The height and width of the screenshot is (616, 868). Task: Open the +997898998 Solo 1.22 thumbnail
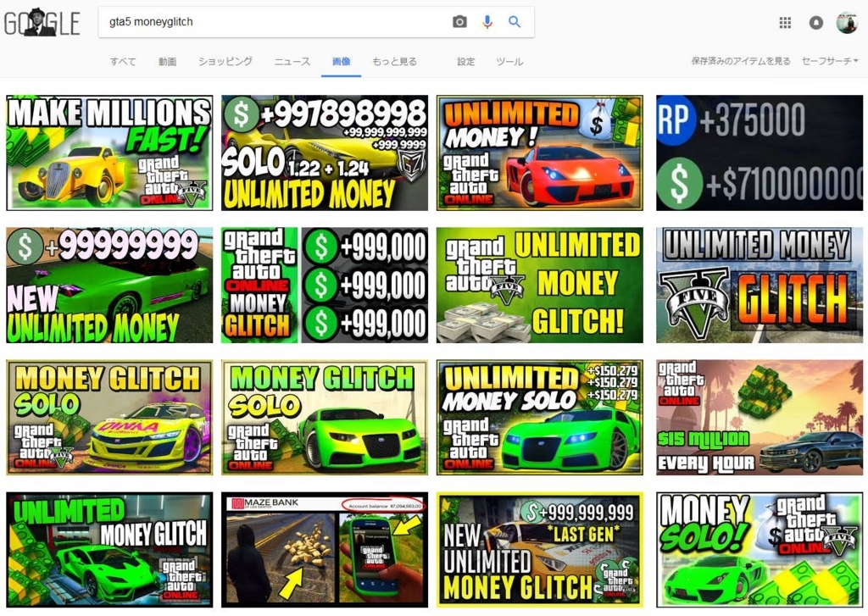click(x=325, y=153)
